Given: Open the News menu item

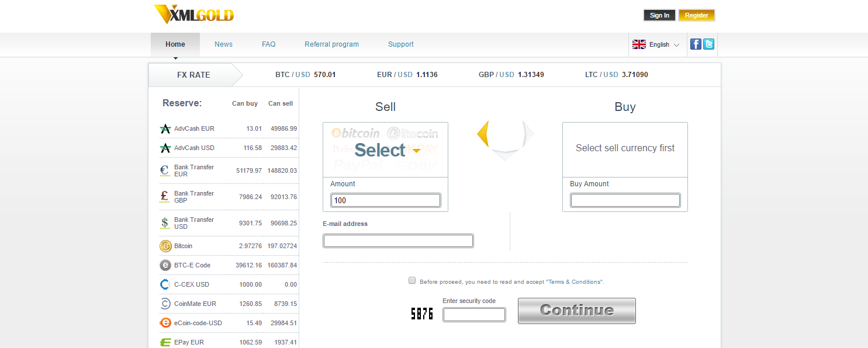Looking at the screenshot, I should point(223,44).
